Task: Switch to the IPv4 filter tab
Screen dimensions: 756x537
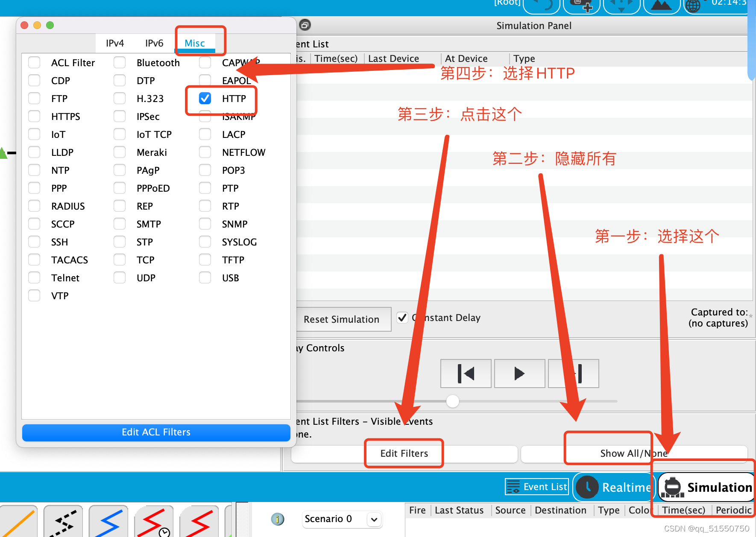Action: pyautogui.click(x=115, y=43)
